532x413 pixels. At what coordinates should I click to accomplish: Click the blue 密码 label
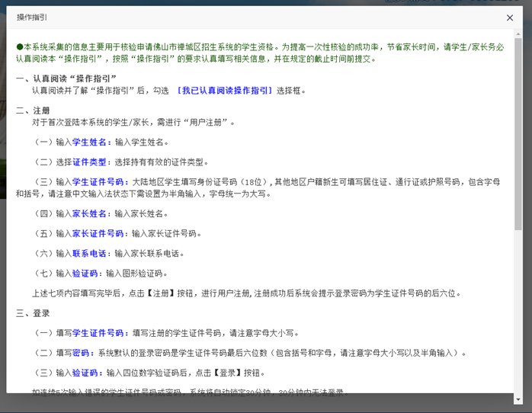click(81, 353)
